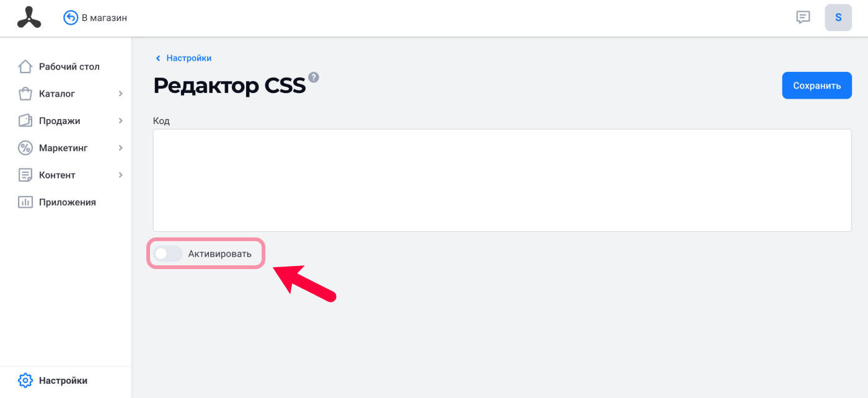Click the gear Настройки icon
The height and width of the screenshot is (398, 868).
25,381
